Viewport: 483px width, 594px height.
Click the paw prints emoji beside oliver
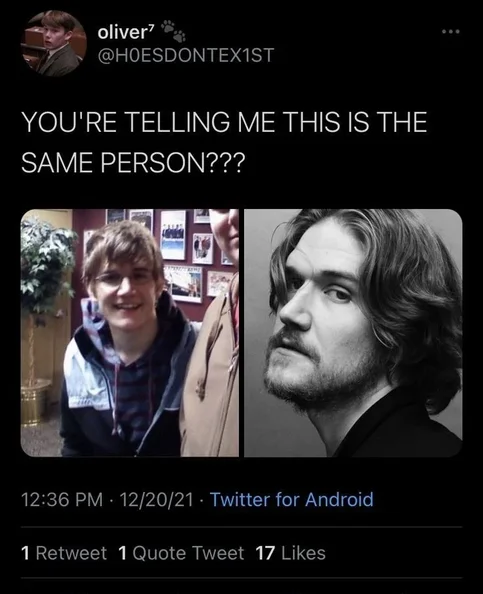click(174, 31)
